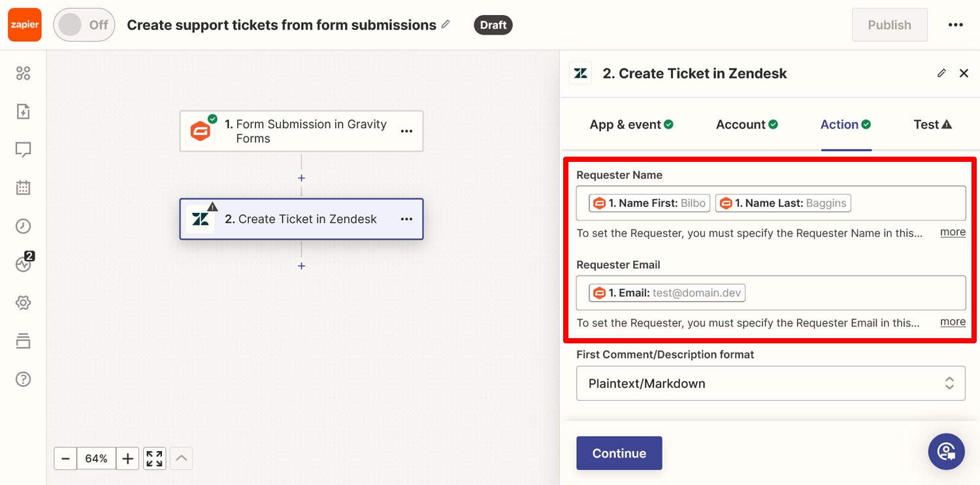Open the status icon with badge 2
980x485 pixels.
coord(24,262)
